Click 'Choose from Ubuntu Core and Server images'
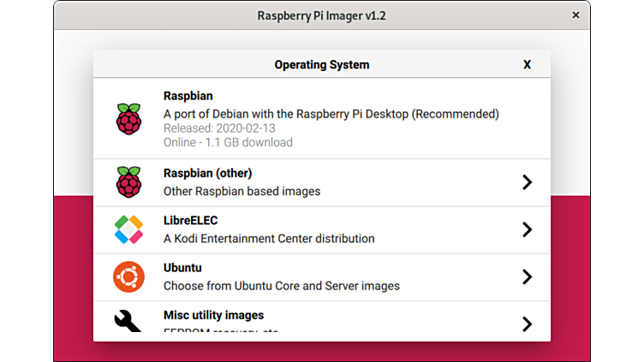The image size is (644, 362). point(281,285)
